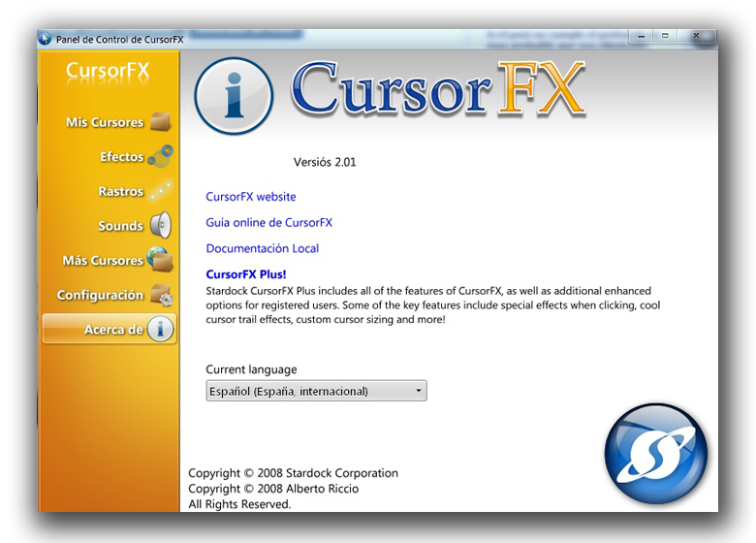The image size is (756, 543).
Task: Click the Rastros sparkle trail icon
Action: 161,191
